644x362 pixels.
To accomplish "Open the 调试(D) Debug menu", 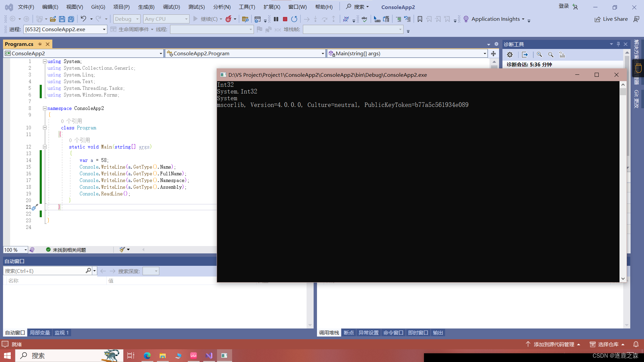I will pos(171,7).
